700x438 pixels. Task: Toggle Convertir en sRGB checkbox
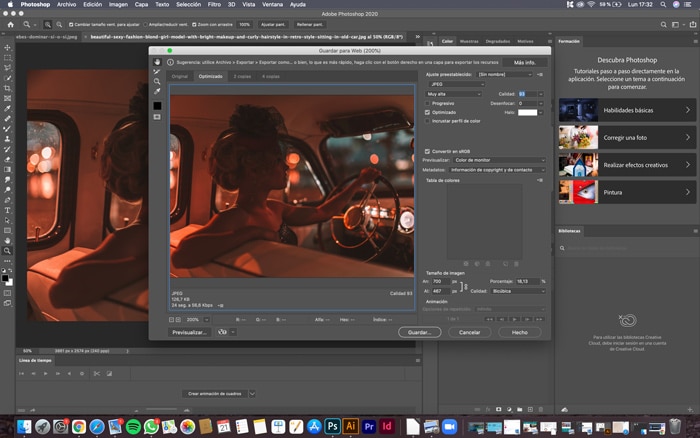click(427, 151)
